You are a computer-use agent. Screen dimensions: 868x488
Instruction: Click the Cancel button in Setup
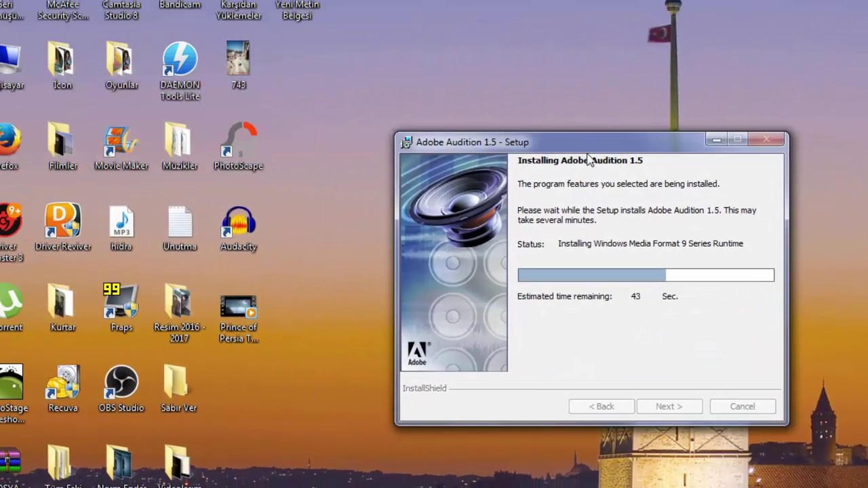coord(742,406)
